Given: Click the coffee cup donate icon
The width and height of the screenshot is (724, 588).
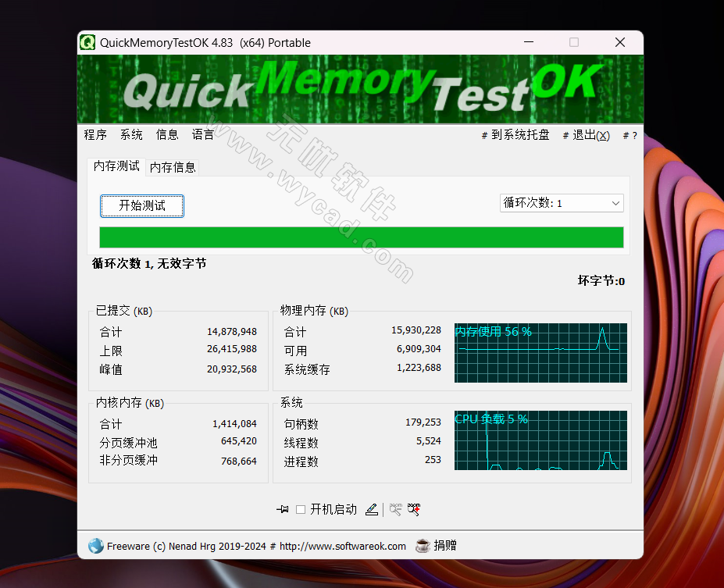Looking at the screenshot, I should coord(423,546).
